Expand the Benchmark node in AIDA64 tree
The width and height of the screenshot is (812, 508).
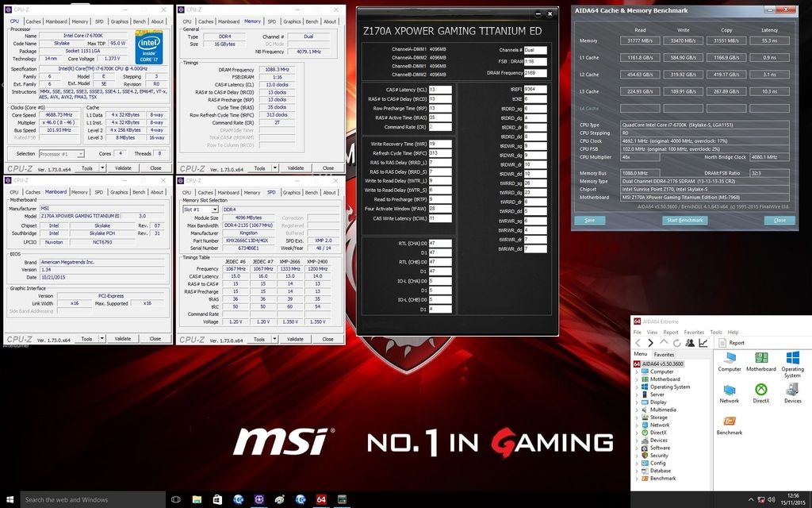(637, 479)
